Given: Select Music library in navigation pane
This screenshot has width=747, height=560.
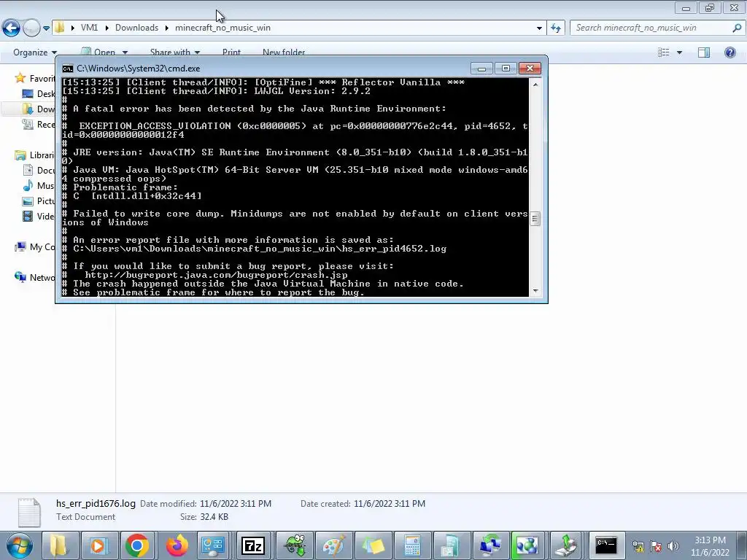Looking at the screenshot, I should pyautogui.click(x=39, y=186).
